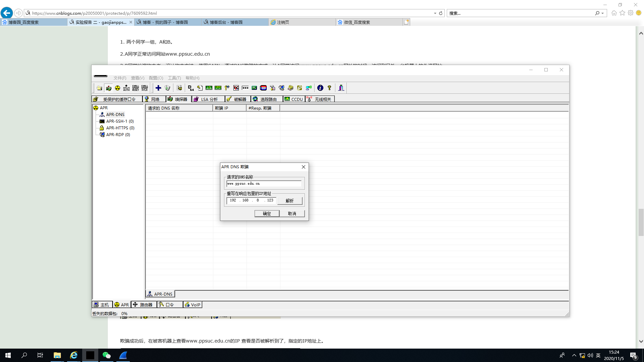The height and width of the screenshot is (362, 644).
Task: Open the 配置(O) menu
Action: (156, 78)
